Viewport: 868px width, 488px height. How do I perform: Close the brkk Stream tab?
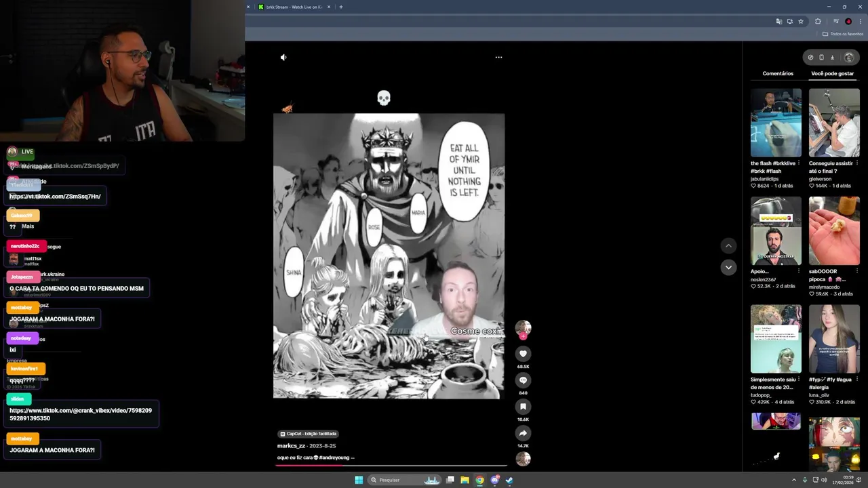pyautogui.click(x=329, y=7)
